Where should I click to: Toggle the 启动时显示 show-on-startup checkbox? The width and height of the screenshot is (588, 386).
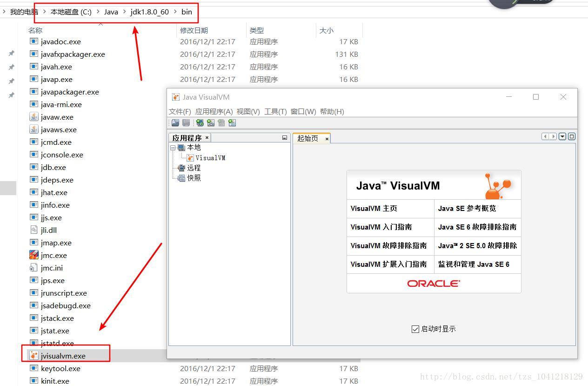[415, 329]
